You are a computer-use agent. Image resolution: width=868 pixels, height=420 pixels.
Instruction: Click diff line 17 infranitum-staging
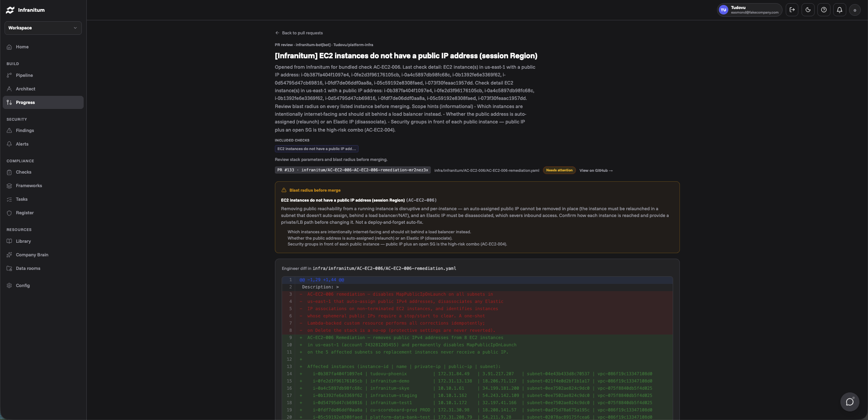(x=477, y=396)
